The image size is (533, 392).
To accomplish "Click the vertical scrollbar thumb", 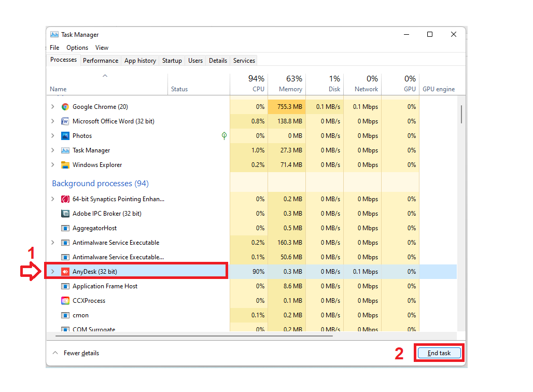I will point(461,114).
